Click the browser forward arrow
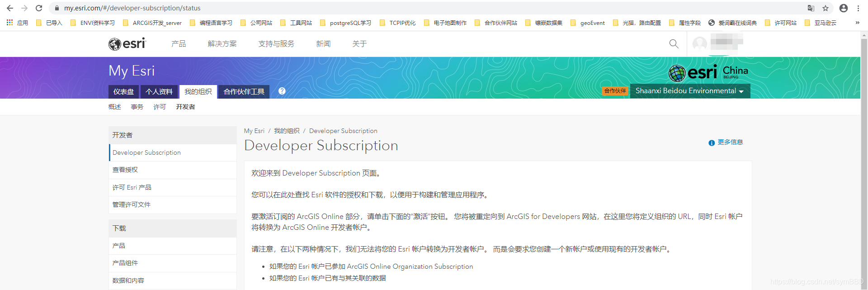The image size is (868, 290). coord(24,8)
